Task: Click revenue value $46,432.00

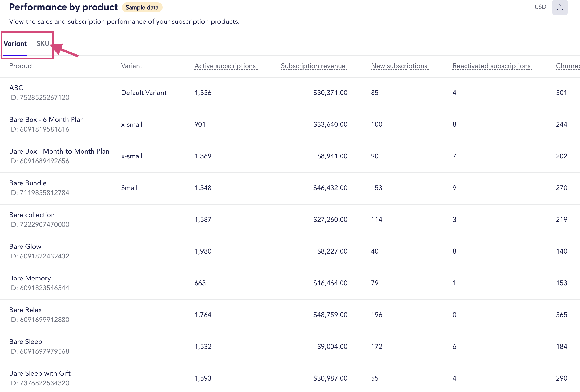Action: click(x=330, y=188)
